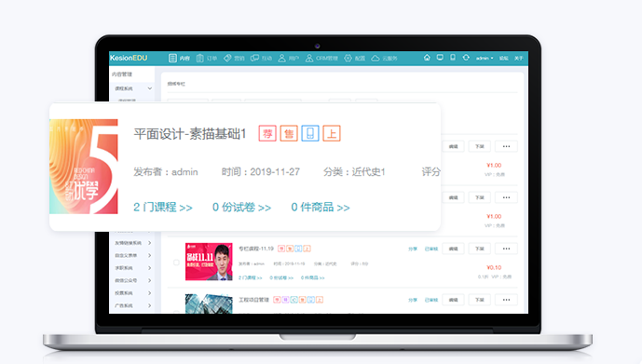Open the 互动 menu
The width and height of the screenshot is (642, 364).
pos(261,58)
